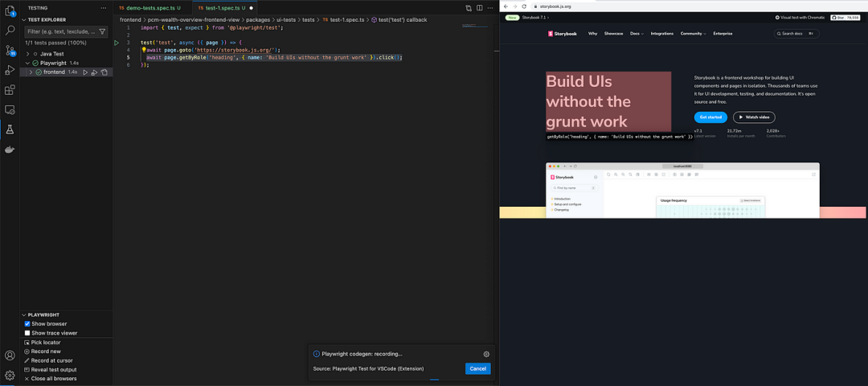868x386 pixels.
Task: Expand the frontend test node
Action: pyautogui.click(x=31, y=72)
